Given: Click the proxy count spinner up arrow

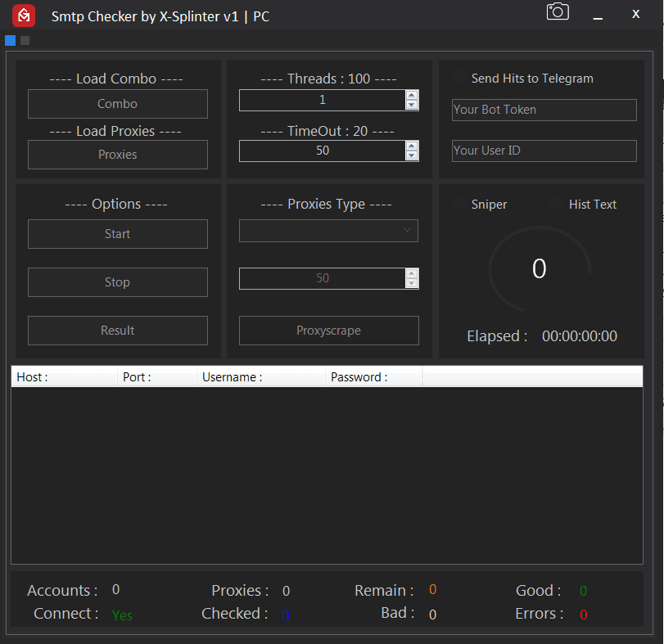Looking at the screenshot, I should [x=411, y=273].
